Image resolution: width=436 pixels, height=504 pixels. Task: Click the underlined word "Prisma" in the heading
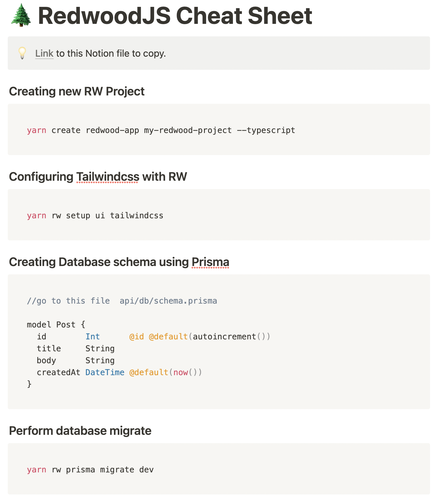[x=210, y=262]
